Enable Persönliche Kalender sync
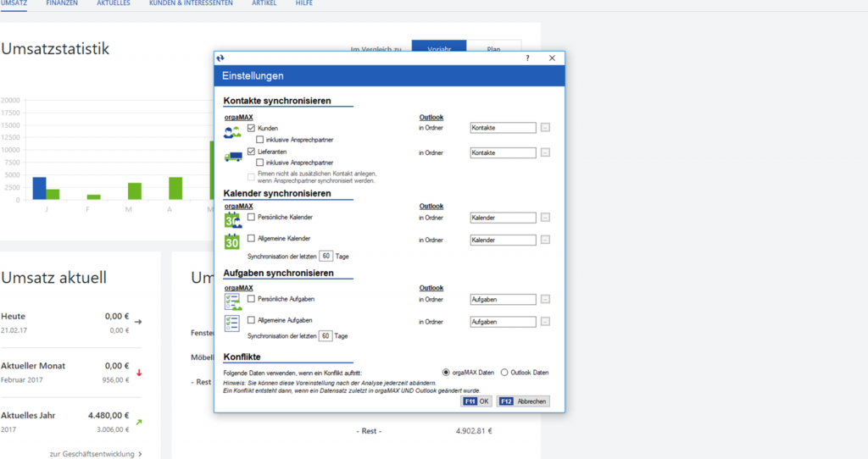 coord(251,217)
